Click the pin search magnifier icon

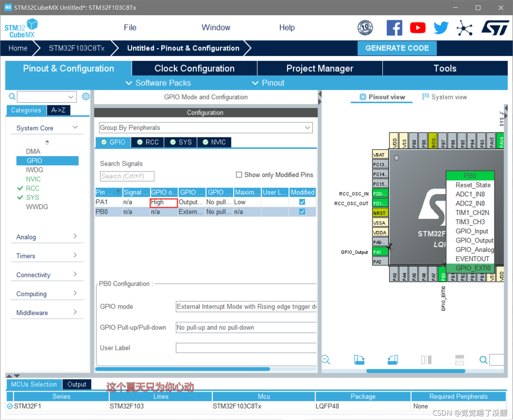[x=483, y=360]
